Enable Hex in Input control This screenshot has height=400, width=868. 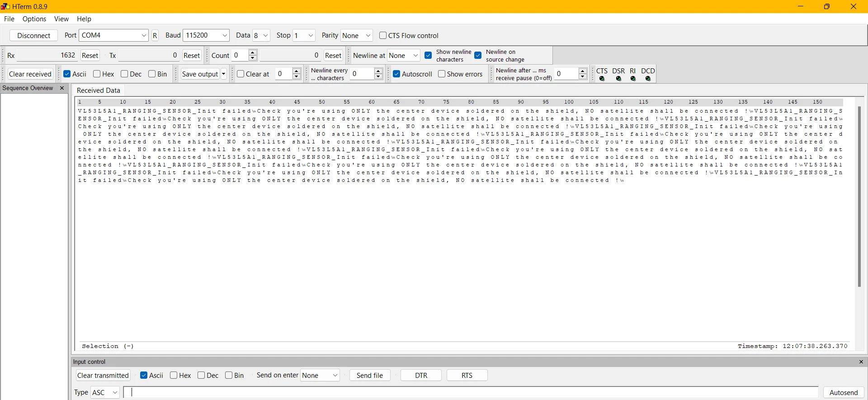pyautogui.click(x=174, y=375)
